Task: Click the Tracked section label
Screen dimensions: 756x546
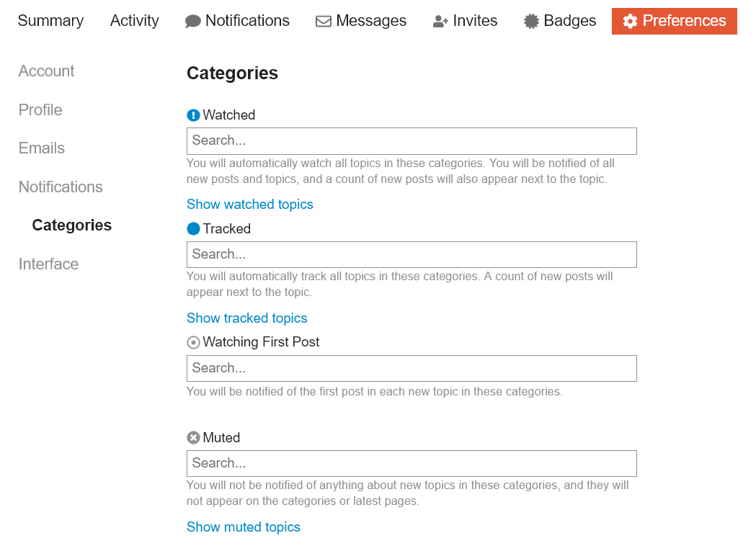Action: click(x=226, y=229)
